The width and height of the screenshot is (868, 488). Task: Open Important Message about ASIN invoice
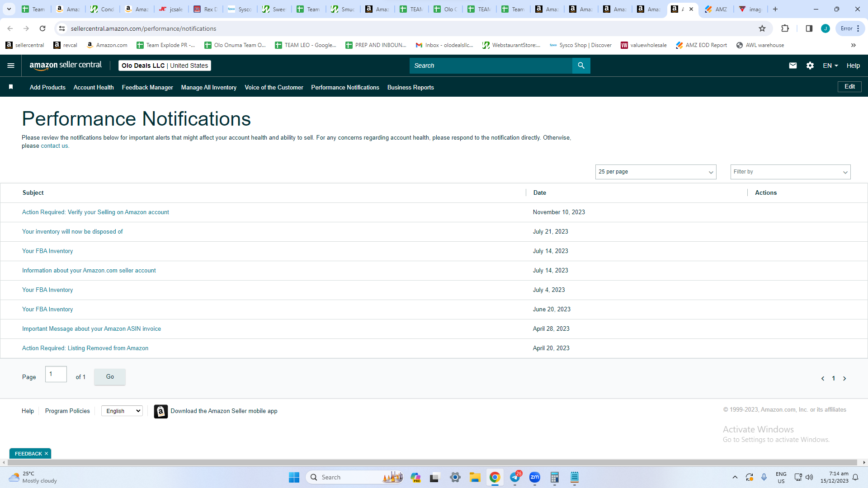point(91,329)
